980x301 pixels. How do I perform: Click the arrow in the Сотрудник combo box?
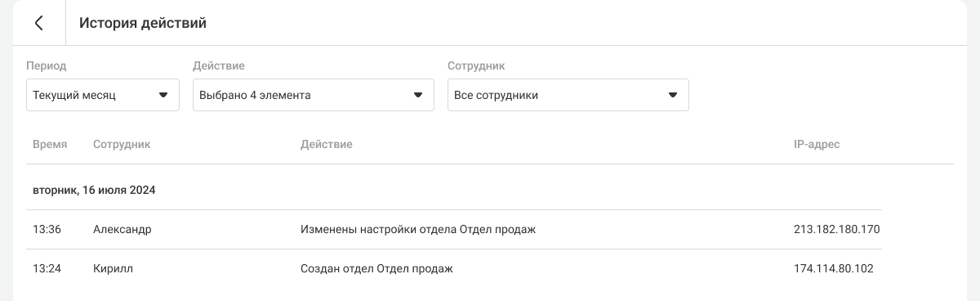(673, 95)
